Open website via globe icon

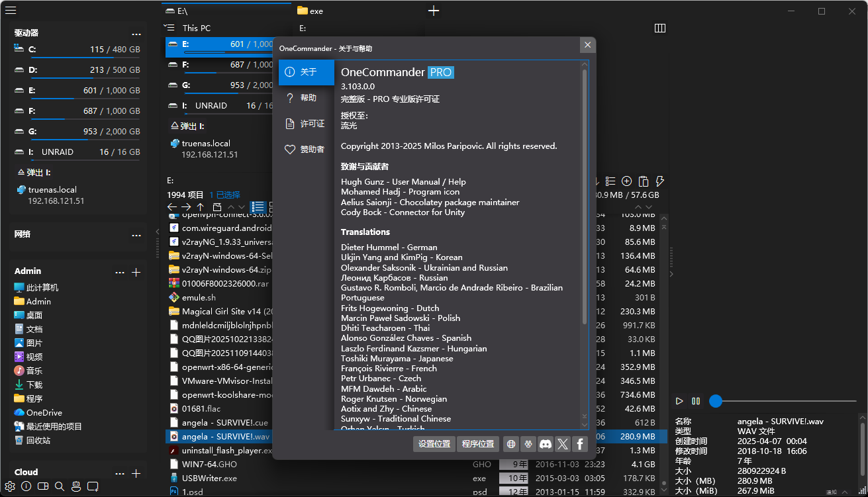tap(510, 444)
